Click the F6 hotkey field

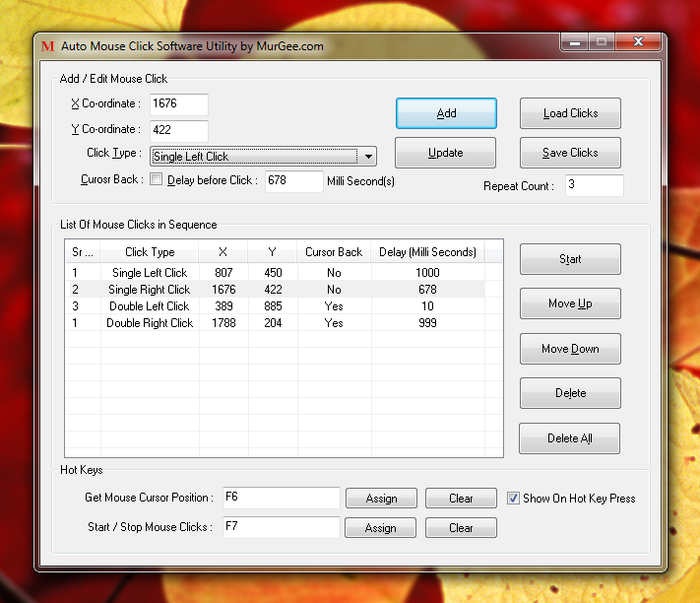[282, 498]
